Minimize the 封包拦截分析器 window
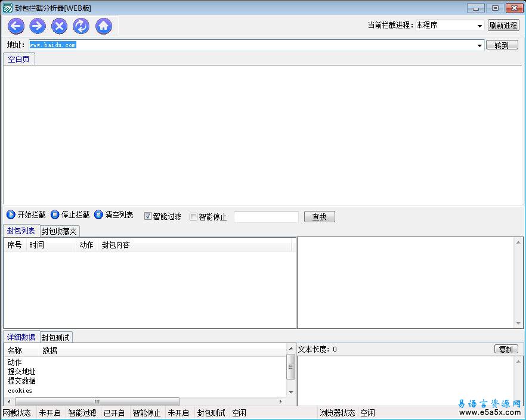526x420 pixels. point(476,8)
